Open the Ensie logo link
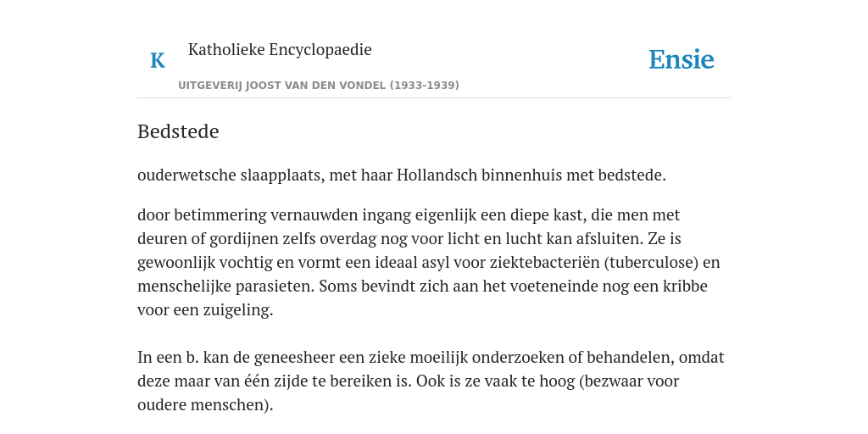 [682, 59]
